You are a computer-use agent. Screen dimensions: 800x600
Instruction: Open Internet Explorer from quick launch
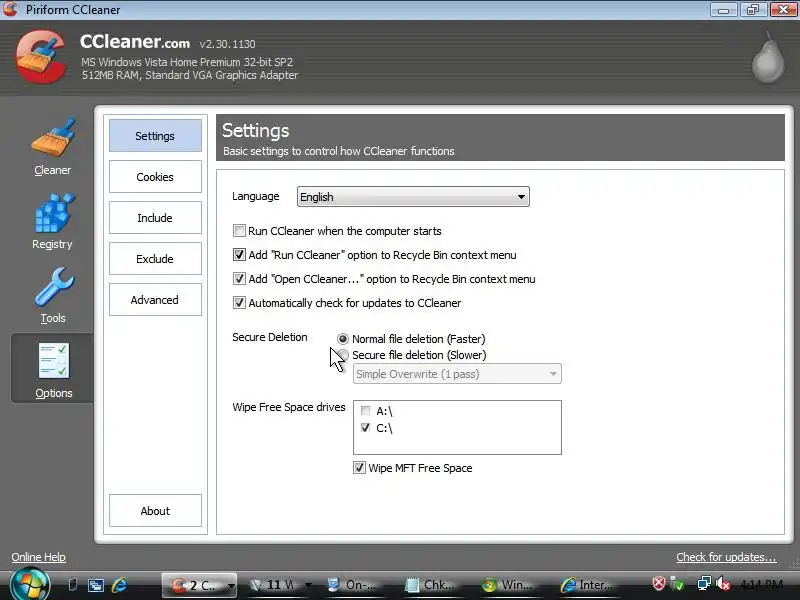pyautogui.click(x=119, y=585)
